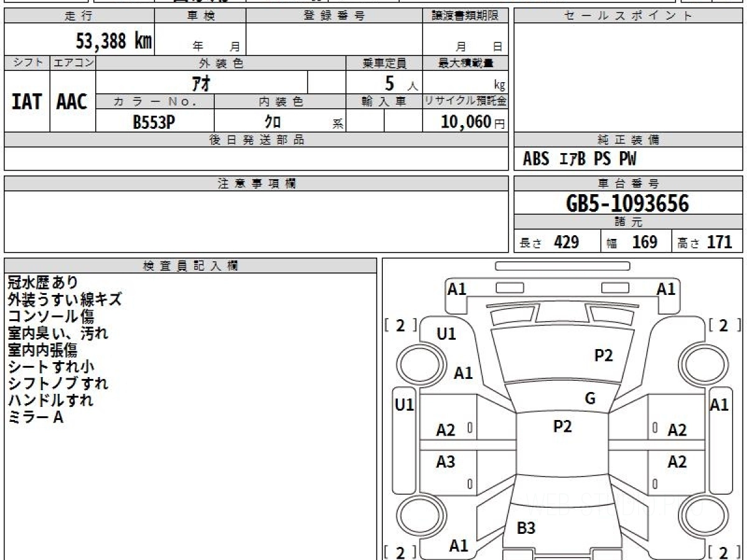Click the P2 mark on the hood
This screenshot has width=747, height=560.
[x=603, y=355]
